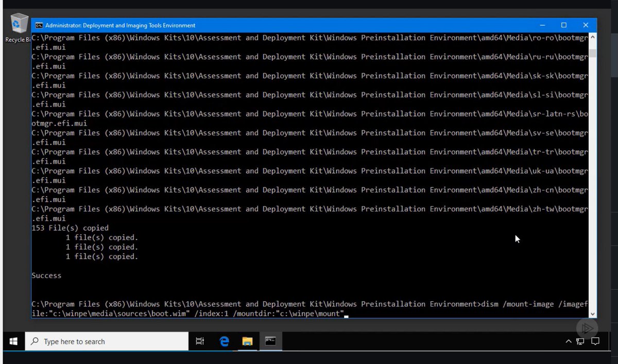
Task: Click the scroll down arrow in console
Action: click(x=593, y=314)
